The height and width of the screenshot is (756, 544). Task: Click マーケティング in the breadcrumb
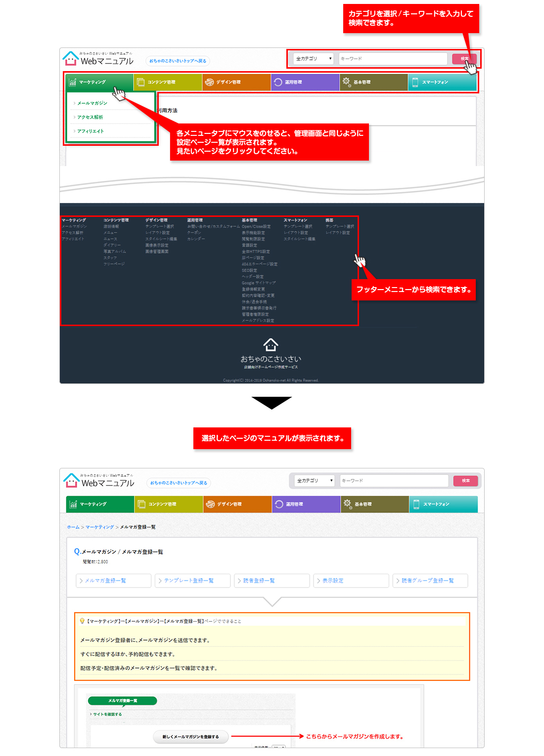point(99,527)
